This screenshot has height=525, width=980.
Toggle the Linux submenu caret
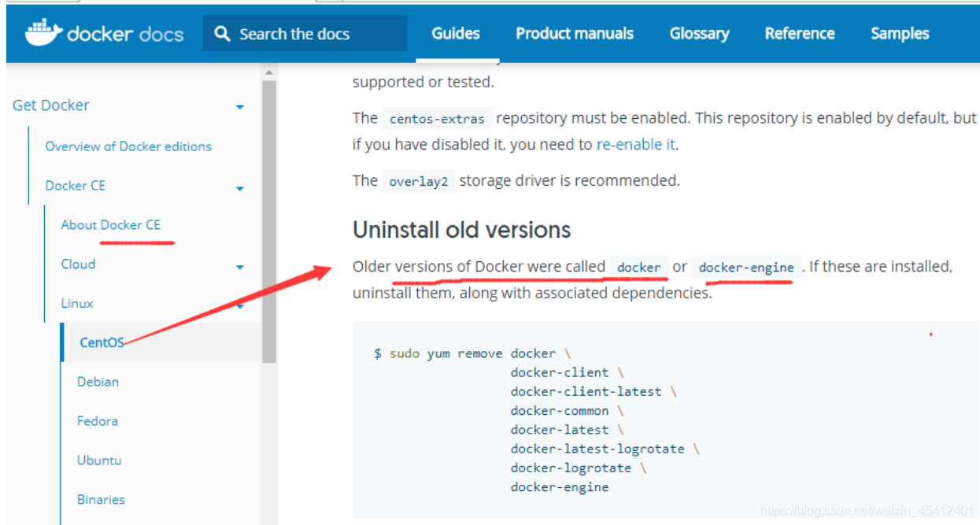(x=240, y=305)
